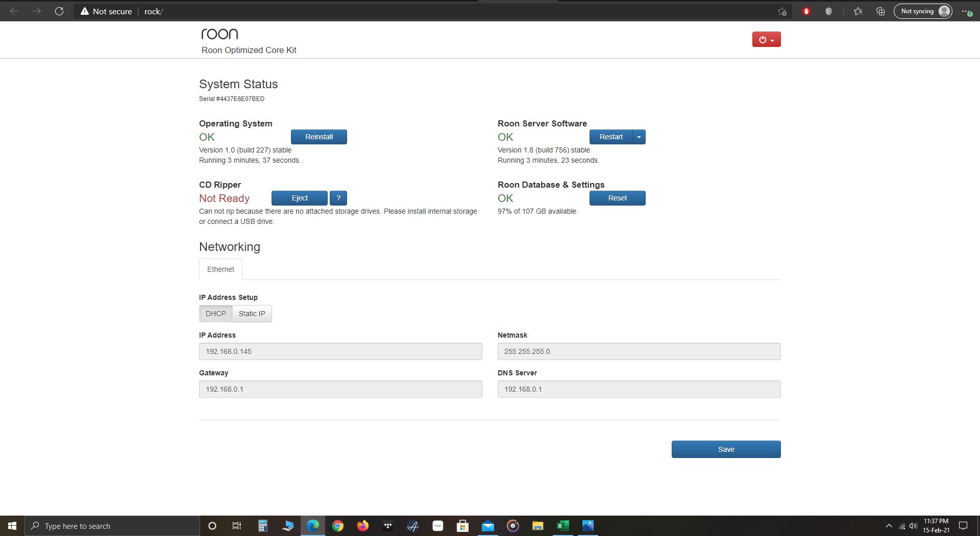Open the Windows Start menu
Screen dimensions: 980x536
click(x=12, y=526)
